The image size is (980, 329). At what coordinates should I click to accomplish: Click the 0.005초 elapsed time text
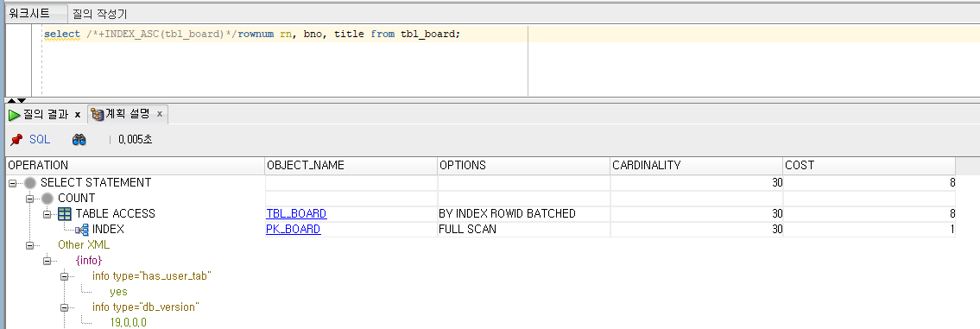(135, 140)
